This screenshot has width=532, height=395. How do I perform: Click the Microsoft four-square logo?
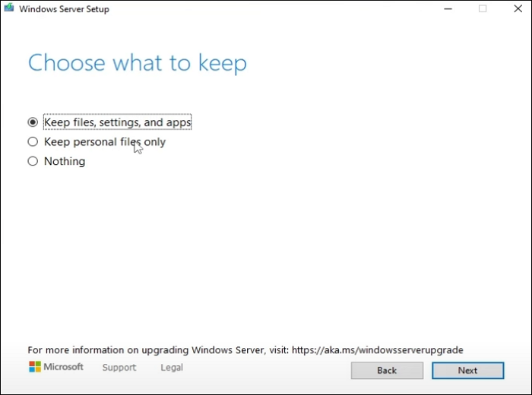(35, 367)
